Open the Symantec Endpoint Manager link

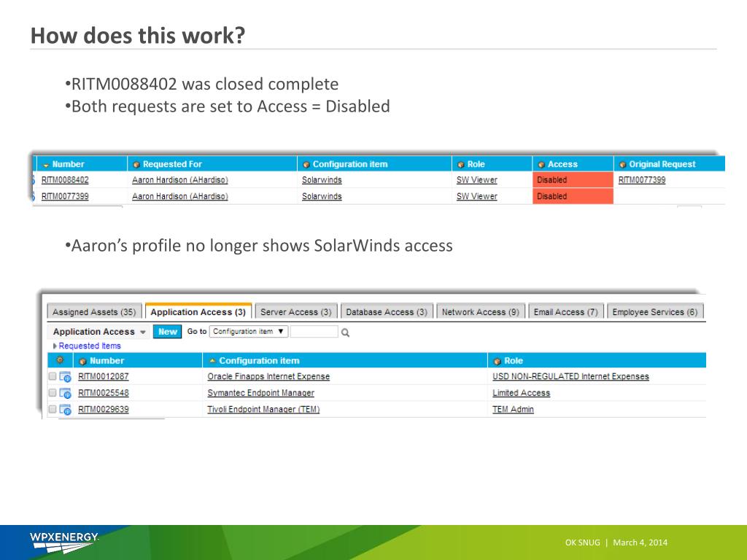pos(261,393)
